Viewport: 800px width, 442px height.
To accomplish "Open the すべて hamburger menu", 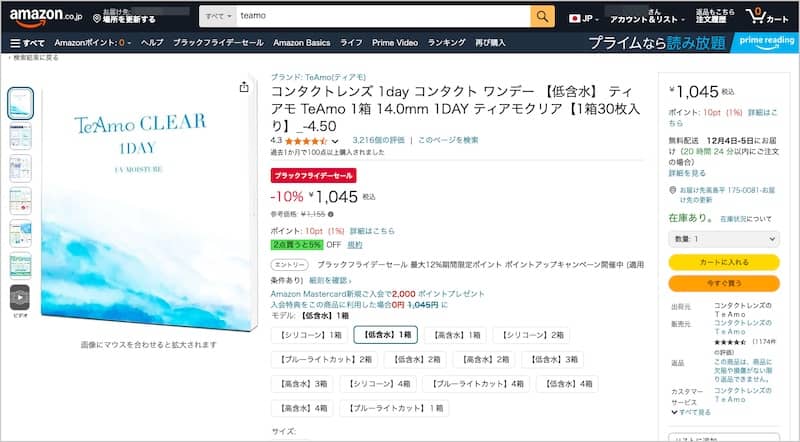I will pyautogui.click(x=28, y=43).
